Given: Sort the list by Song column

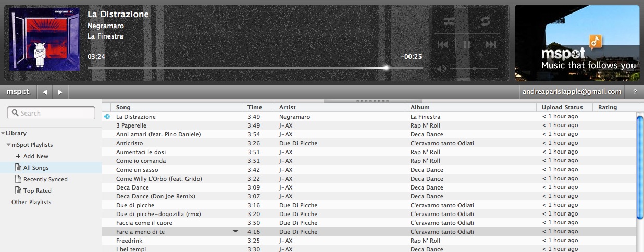Looking at the screenshot, I should pyautogui.click(x=177, y=107).
